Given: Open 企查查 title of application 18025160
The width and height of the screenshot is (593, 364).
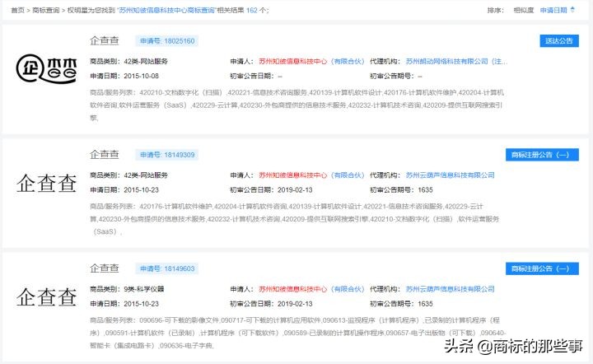Looking at the screenshot, I should [105, 40].
